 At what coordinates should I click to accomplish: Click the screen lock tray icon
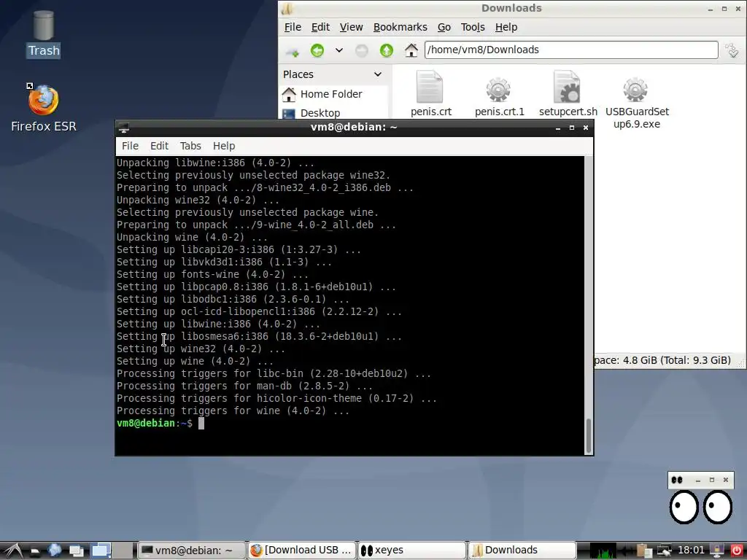[716, 551]
